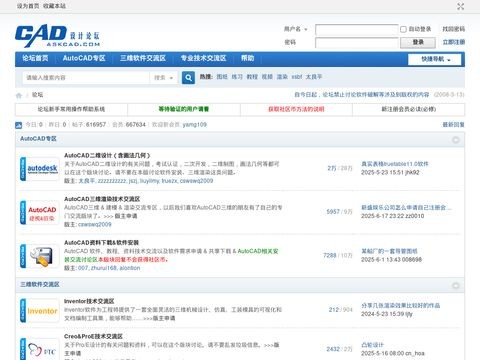The image size is (480, 360).
Task: Click the stats chart icon beside 今日
Action: [18, 125]
